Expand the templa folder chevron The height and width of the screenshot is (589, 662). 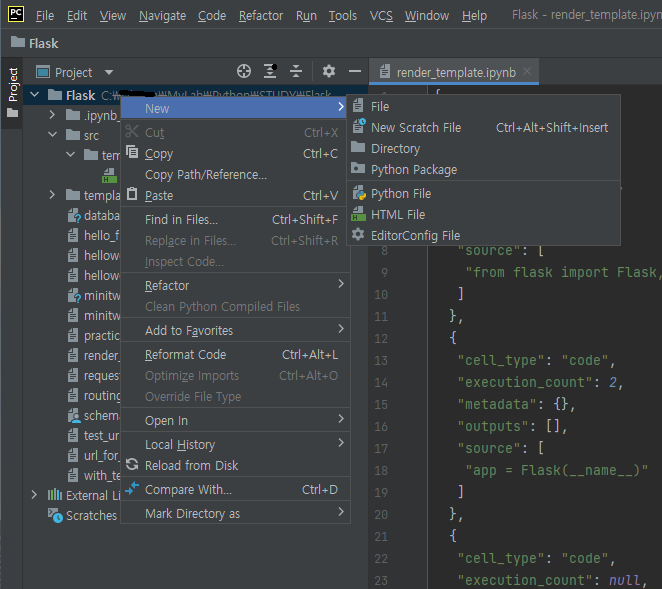point(52,195)
